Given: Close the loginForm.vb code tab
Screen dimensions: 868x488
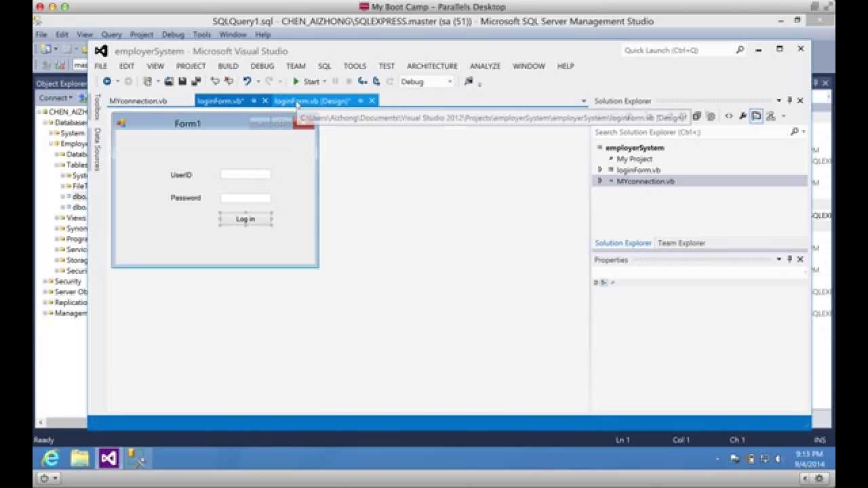Looking at the screenshot, I should point(265,101).
